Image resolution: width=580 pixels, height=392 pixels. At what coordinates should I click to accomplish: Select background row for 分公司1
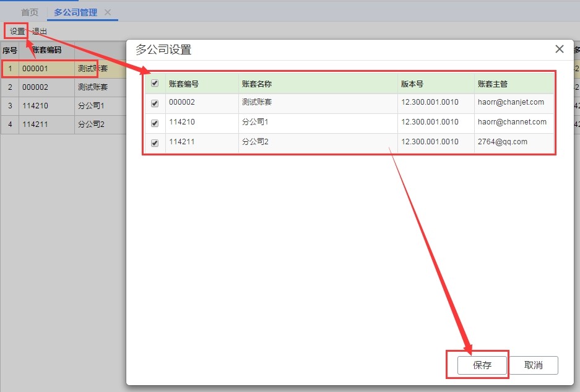[63, 106]
